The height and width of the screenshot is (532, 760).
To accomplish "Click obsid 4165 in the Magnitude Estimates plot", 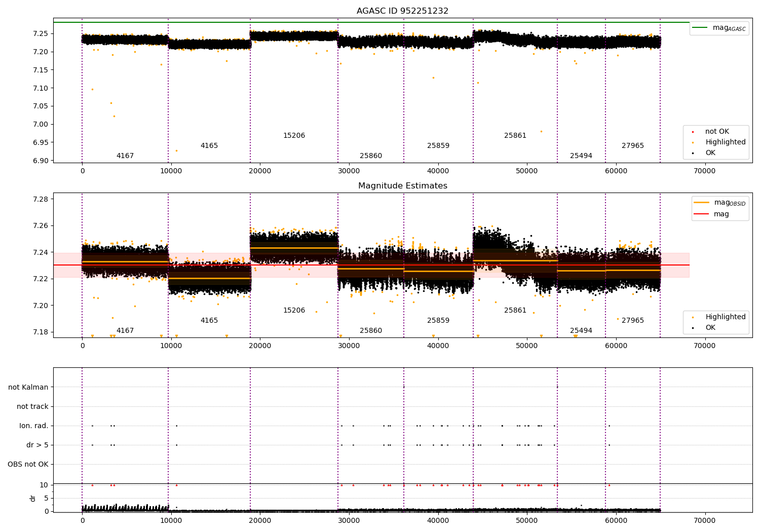I will coord(209,321).
